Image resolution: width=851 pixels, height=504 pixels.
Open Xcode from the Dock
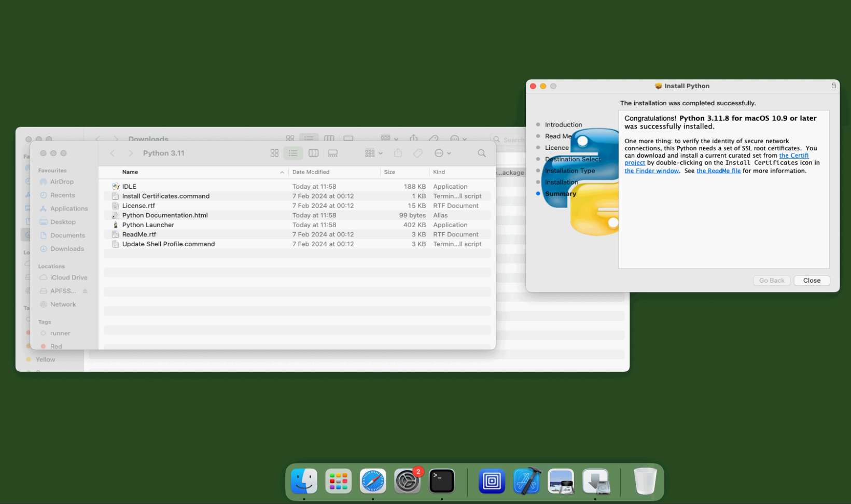[x=527, y=481]
